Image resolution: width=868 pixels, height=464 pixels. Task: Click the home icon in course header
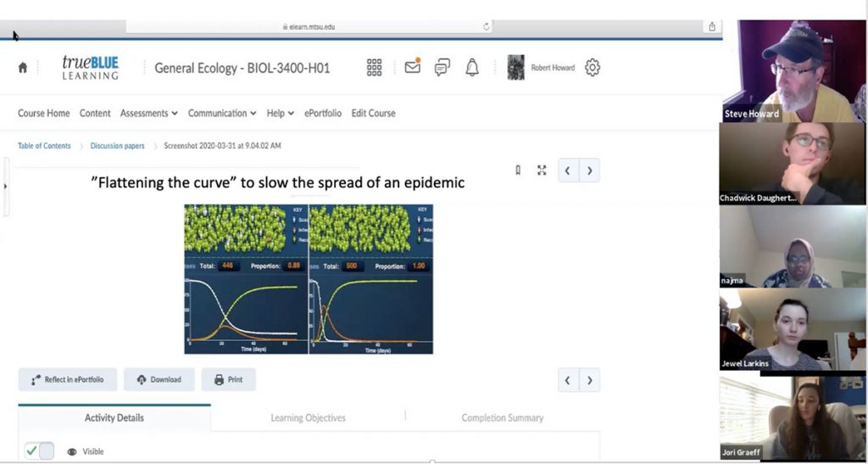(23, 68)
